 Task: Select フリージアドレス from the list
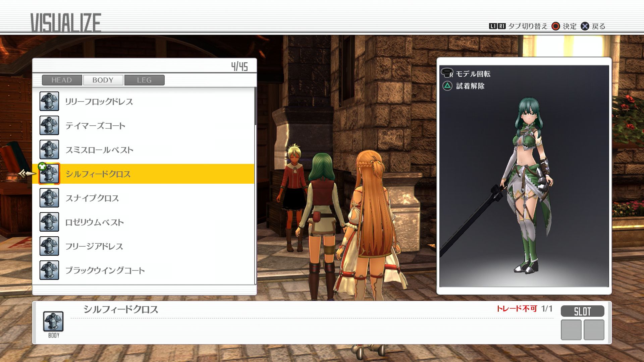[94, 246]
